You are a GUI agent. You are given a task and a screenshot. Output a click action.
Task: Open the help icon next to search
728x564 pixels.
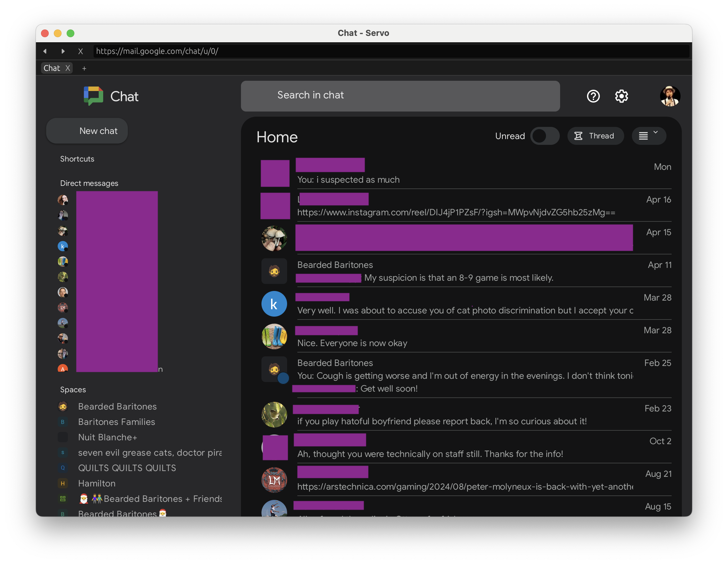coord(593,96)
